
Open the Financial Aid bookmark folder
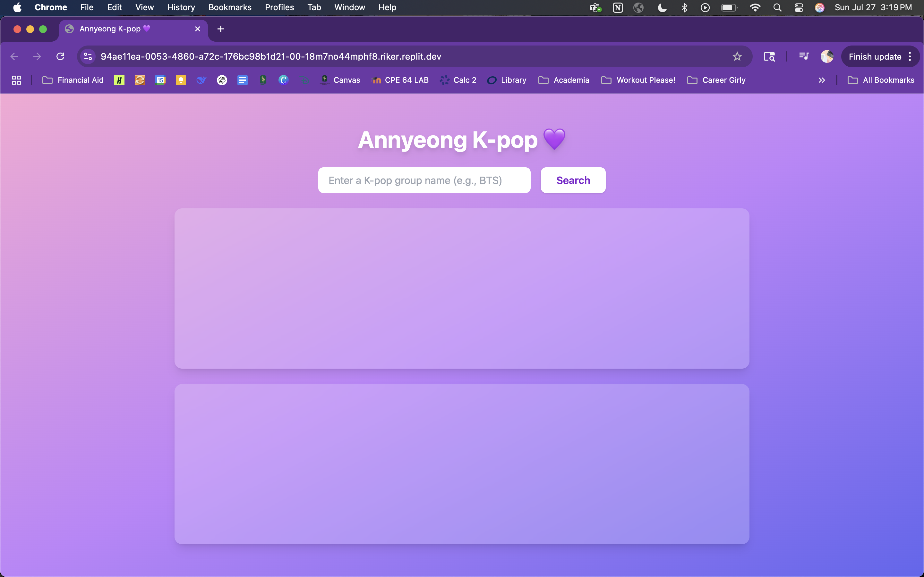click(x=73, y=80)
